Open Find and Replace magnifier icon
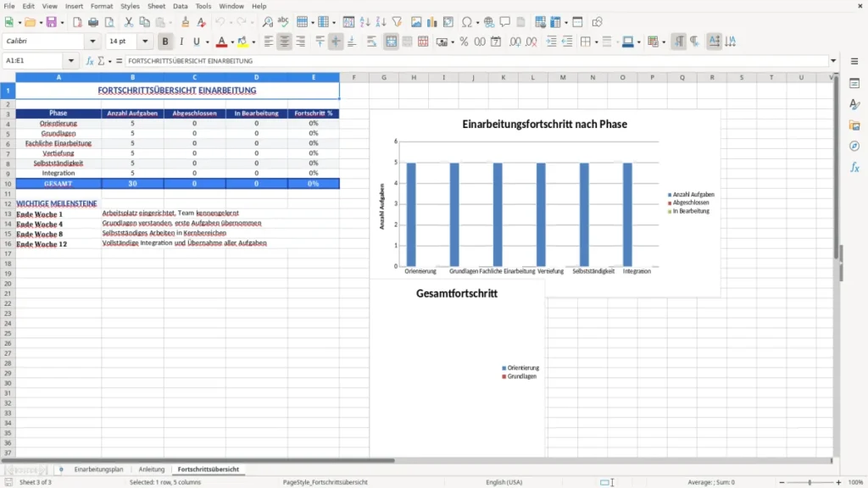The width and height of the screenshot is (868, 488). coord(267,22)
